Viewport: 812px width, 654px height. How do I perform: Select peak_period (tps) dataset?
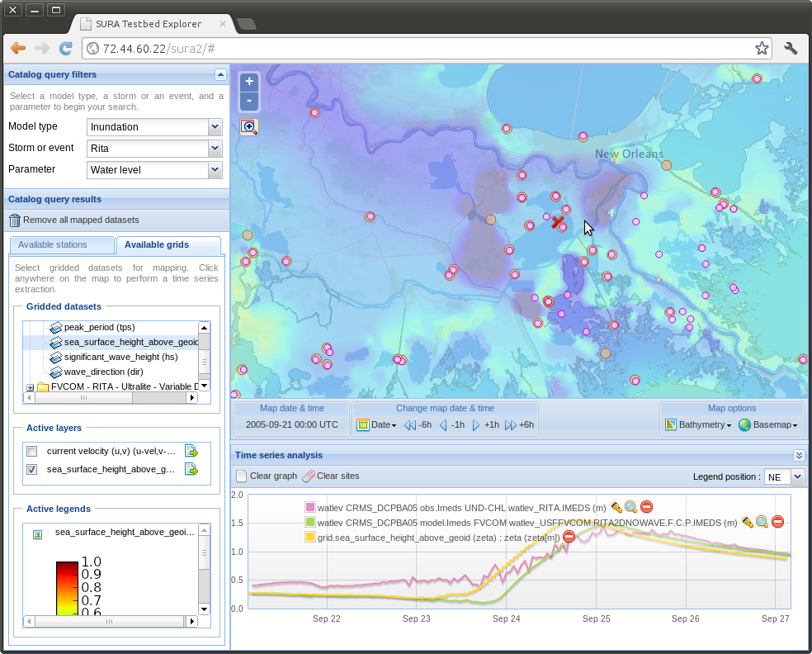tap(99, 328)
